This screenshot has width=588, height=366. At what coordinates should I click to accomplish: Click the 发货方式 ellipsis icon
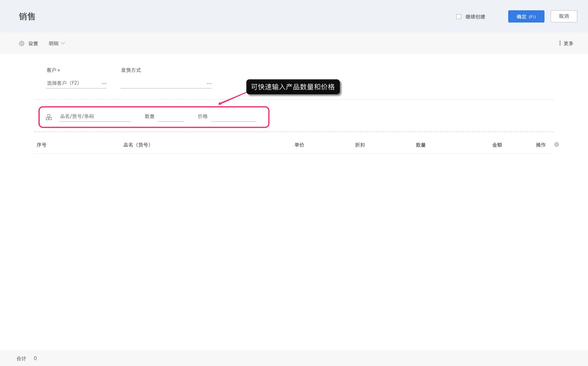209,84
